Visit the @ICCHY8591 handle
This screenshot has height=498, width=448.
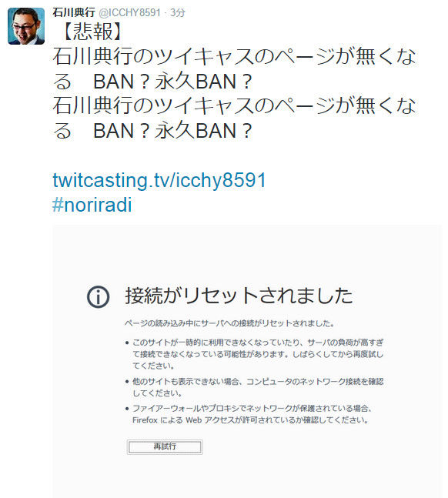click(x=129, y=12)
